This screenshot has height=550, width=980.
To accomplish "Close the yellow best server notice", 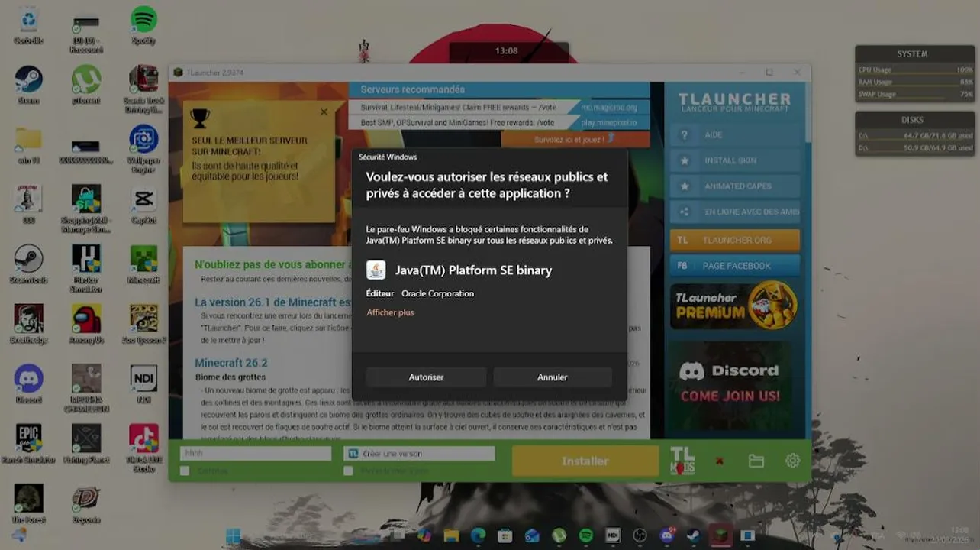I will 324,112.
